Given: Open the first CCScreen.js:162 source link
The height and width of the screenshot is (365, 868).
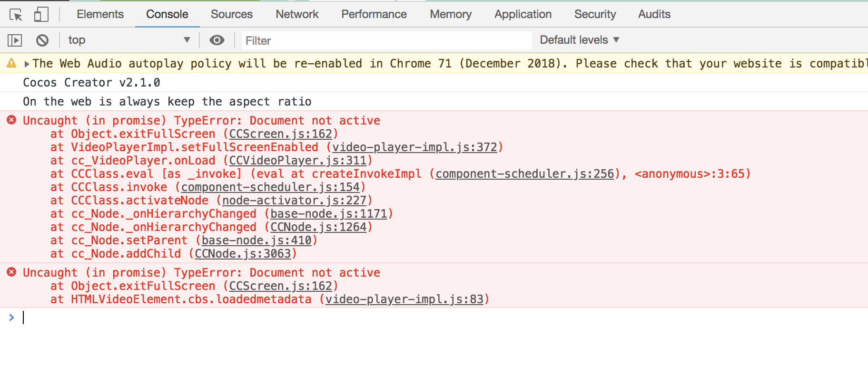Looking at the screenshot, I should [280, 134].
